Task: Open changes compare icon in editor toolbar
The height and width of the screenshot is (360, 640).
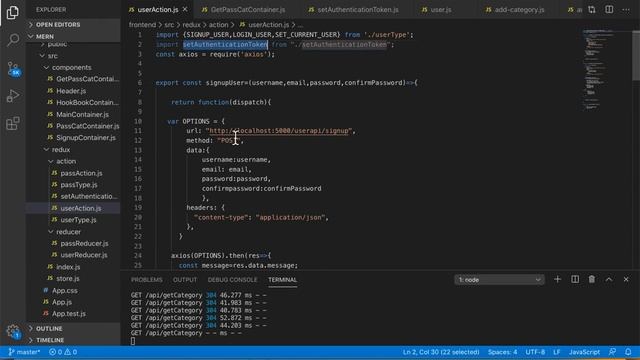Action: coord(591,9)
